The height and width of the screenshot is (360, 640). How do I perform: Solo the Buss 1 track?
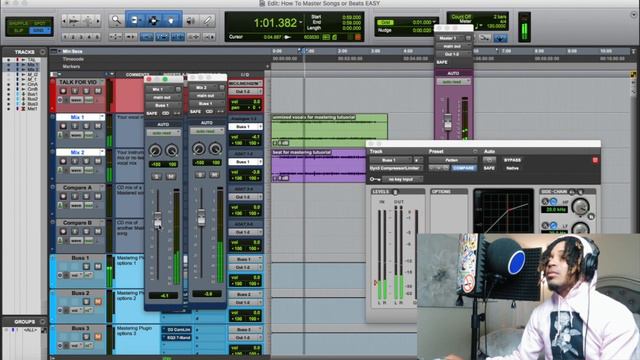pyautogui.click(x=86, y=267)
